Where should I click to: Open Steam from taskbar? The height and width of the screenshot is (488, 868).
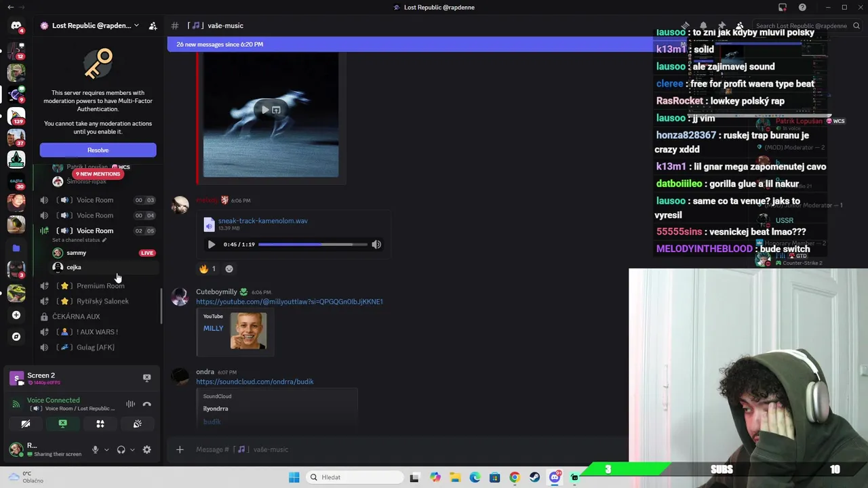(535, 477)
